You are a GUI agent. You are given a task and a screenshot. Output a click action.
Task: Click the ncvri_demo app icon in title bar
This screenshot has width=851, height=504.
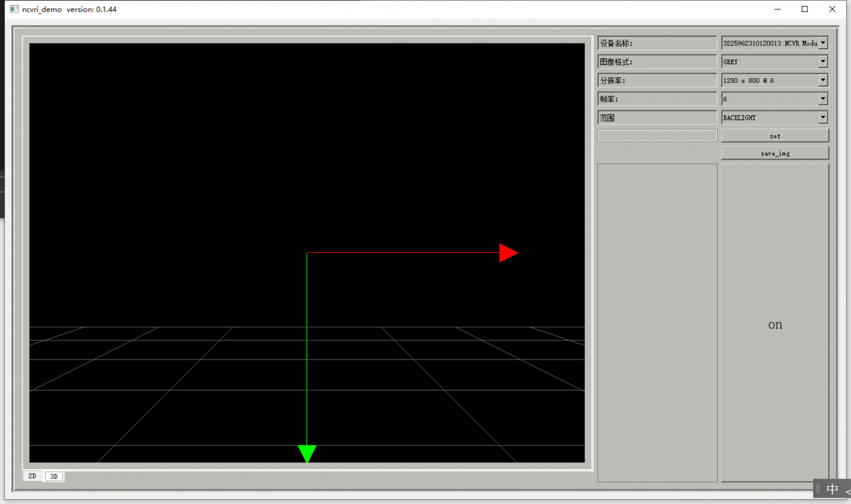pyautogui.click(x=14, y=9)
